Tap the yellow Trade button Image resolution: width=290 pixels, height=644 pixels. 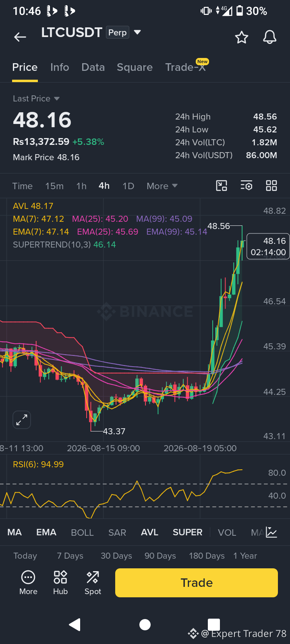(197, 583)
